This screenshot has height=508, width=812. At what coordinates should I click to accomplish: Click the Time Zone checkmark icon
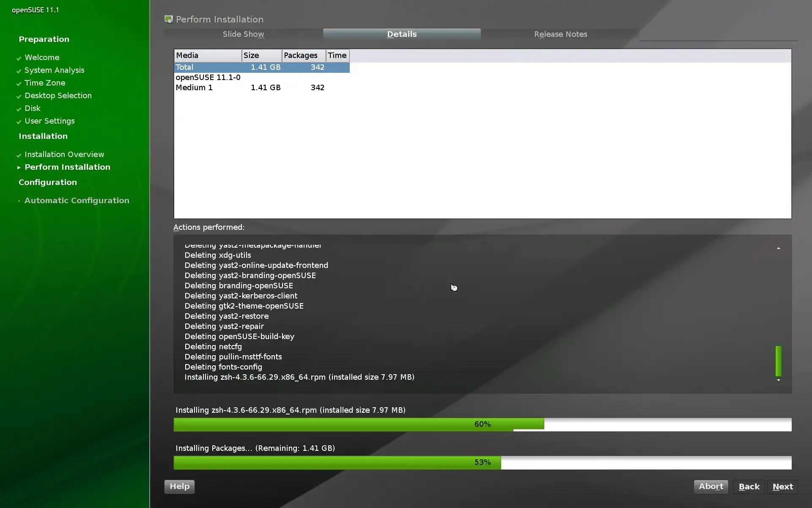19,83
